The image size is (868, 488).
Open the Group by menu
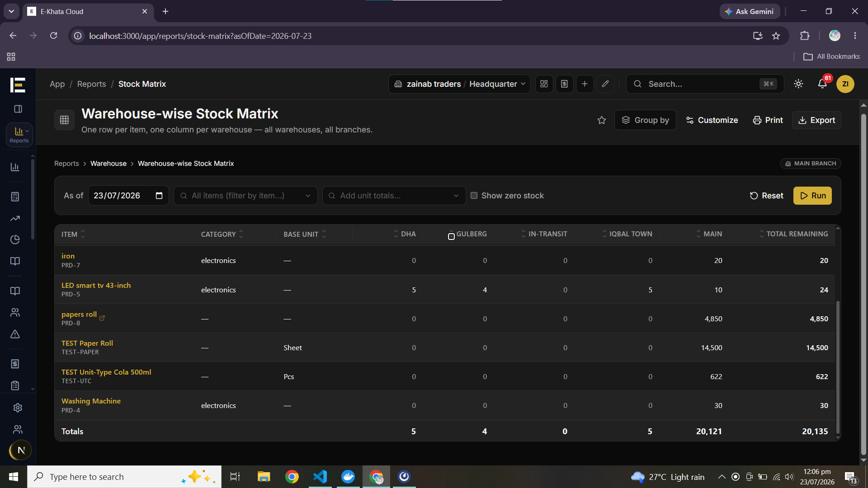tap(645, 120)
